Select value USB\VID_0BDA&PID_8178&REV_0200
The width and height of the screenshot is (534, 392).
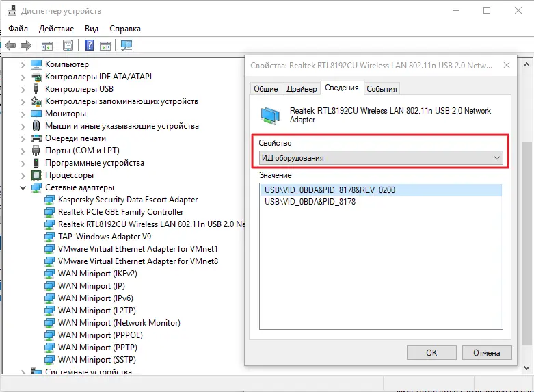pyautogui.click(x=381, y=190)
